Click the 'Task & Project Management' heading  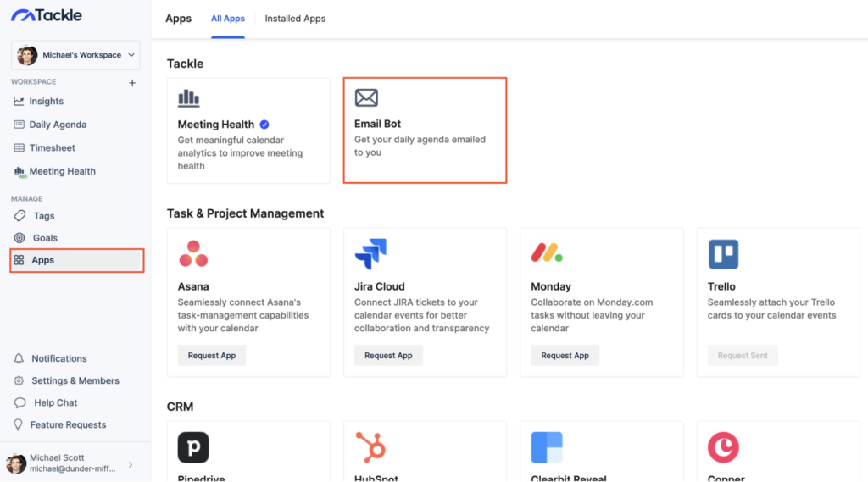(245, 213)
